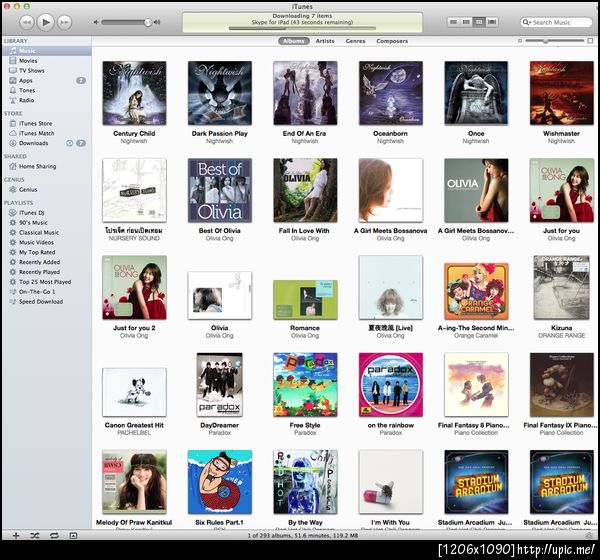600x560 pixels.
Task: Open Radio in the sidebar
Action: pos(47,100)
